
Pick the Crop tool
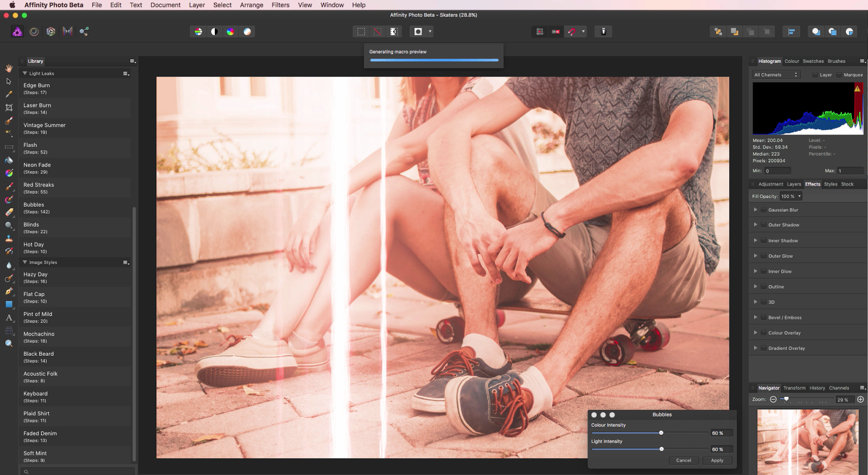(9, 107)
